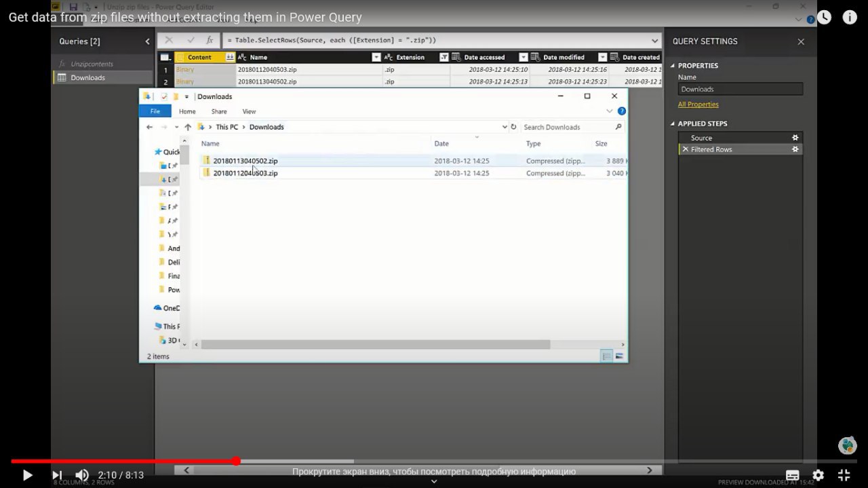Open the Source step gear settings
This screenshot has width=868, height=488.
point(795,138)
